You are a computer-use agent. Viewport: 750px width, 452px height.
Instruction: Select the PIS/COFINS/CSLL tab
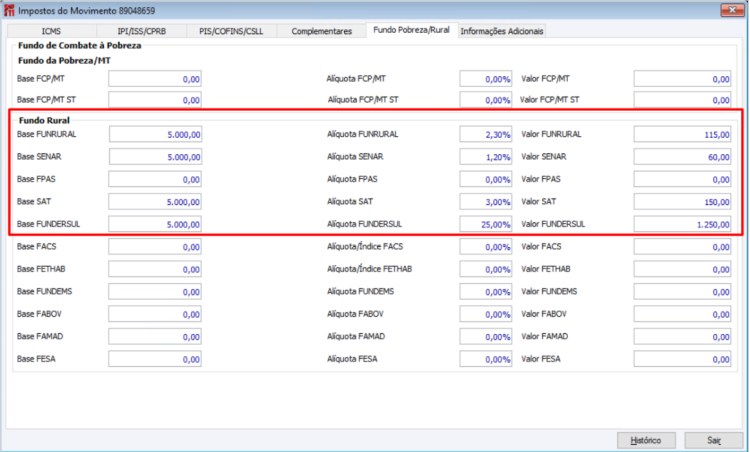tap(231, 31)
